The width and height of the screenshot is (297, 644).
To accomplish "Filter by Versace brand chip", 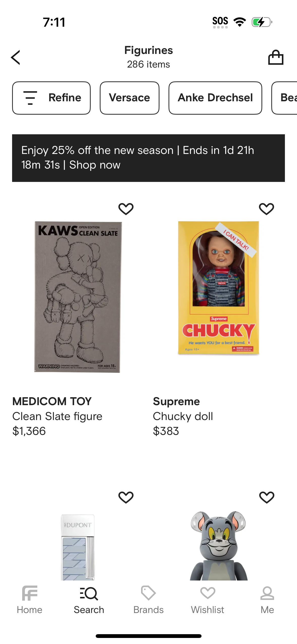I will point(129,98).
